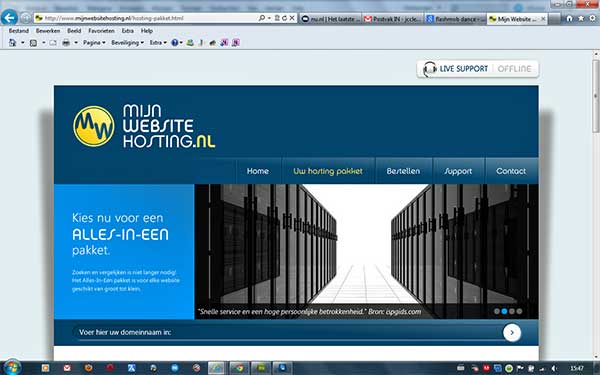Open the Bewerken menu
This screenshot has height=375, width=600.
coord(48,31)
